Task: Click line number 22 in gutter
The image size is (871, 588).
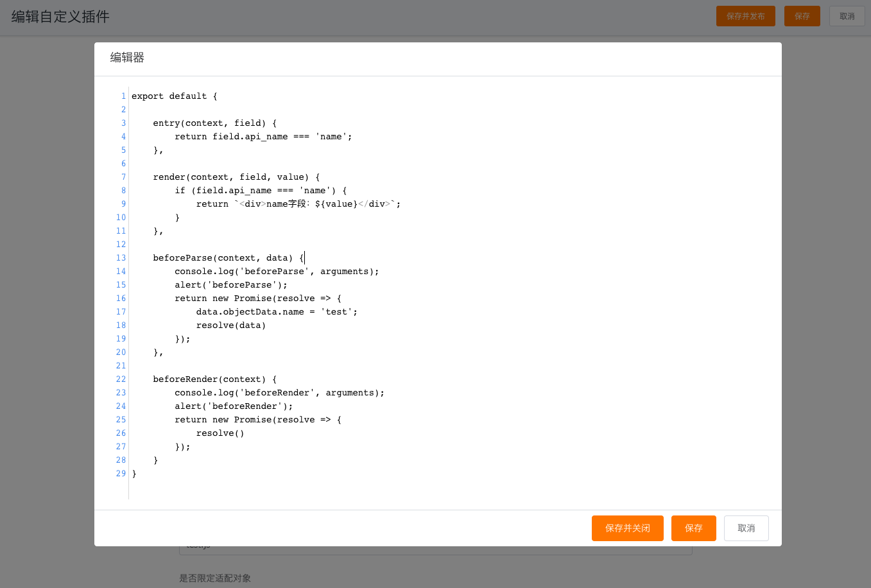Action: [x=121, y=379]
